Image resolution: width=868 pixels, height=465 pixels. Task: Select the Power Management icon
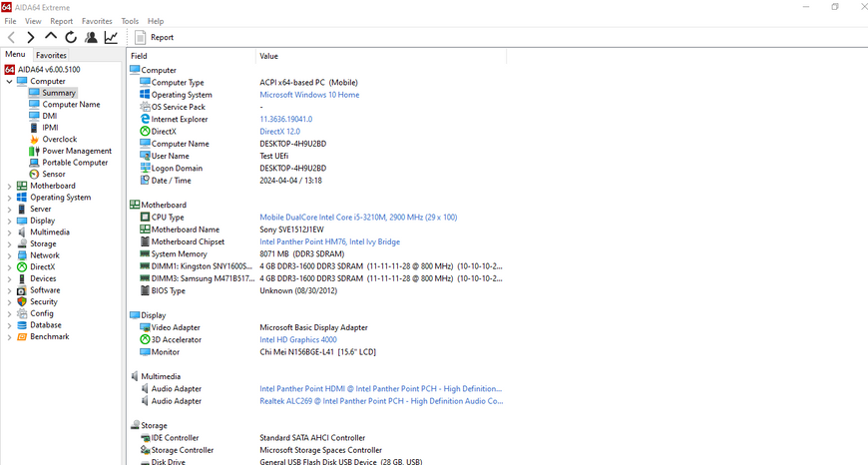point(34,151)
